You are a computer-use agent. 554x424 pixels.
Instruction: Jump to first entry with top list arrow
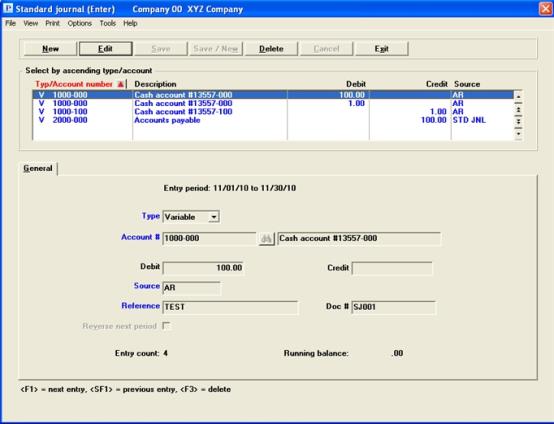coord(518,96)
